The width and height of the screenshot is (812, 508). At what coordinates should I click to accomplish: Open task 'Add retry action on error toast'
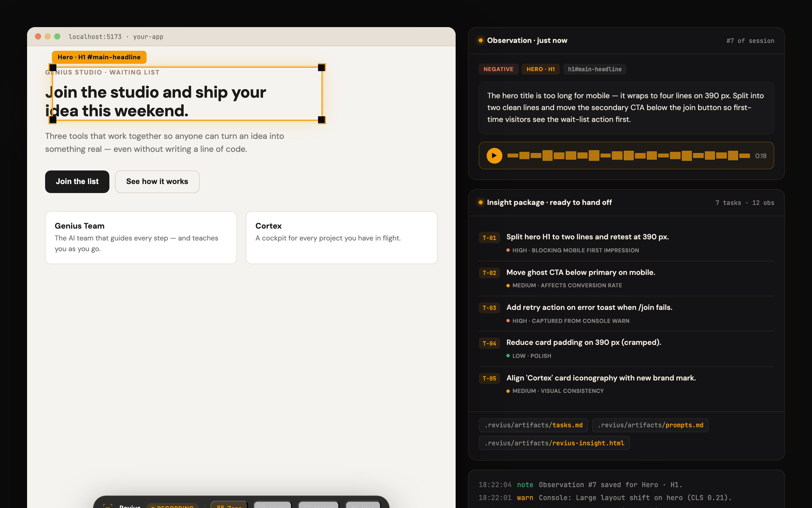tap(589, 307)
